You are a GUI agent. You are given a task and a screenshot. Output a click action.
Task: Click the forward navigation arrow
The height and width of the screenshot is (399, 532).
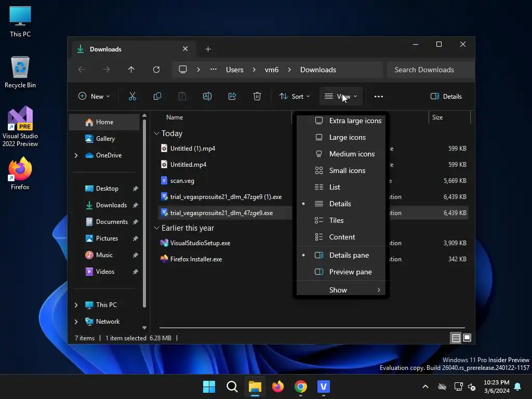click(106, 70)
